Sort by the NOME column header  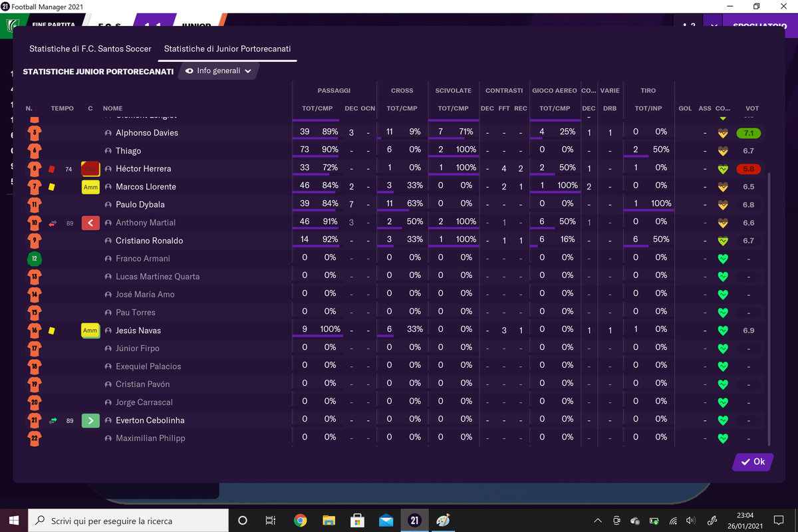coord(112,108)
